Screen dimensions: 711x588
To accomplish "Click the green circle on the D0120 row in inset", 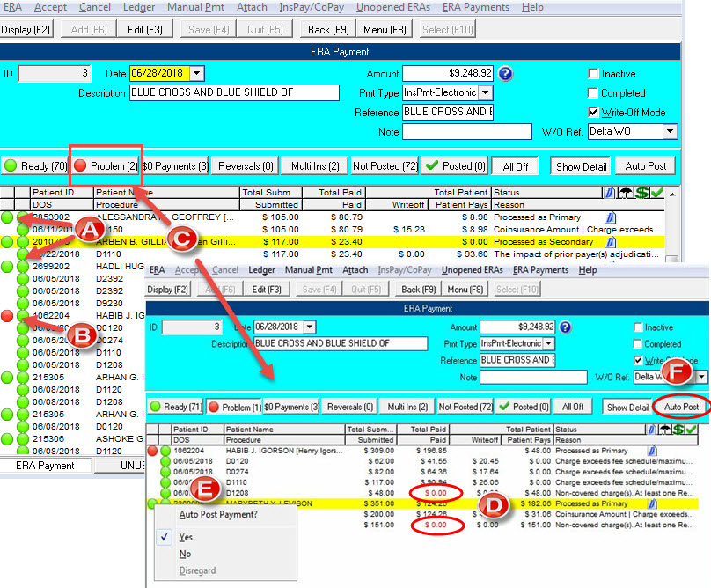I will [165, 461].
